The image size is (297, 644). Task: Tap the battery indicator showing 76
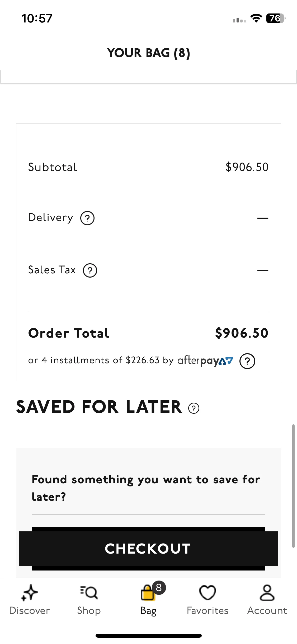276,18
